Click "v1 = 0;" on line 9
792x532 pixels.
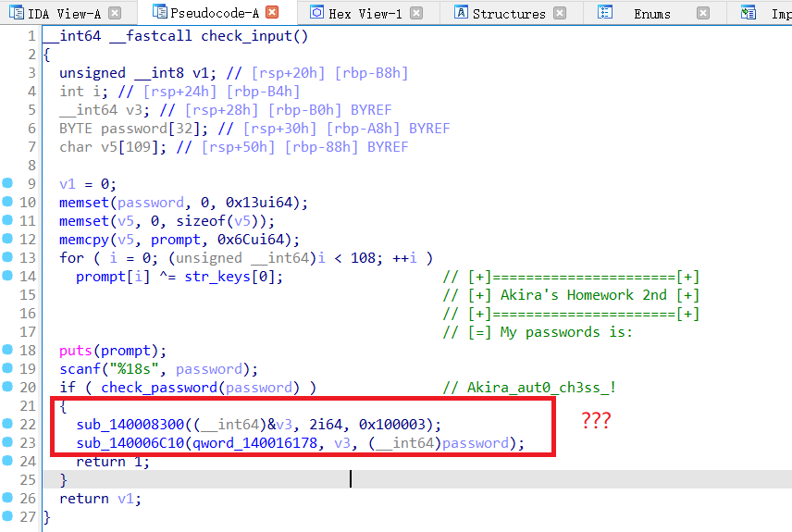(88, 184)
